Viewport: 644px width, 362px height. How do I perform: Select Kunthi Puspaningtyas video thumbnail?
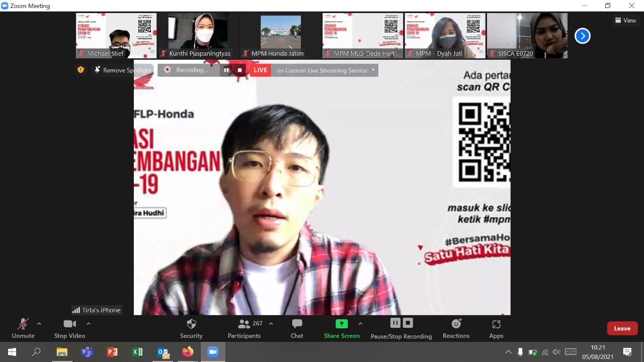tap(198, 36)
